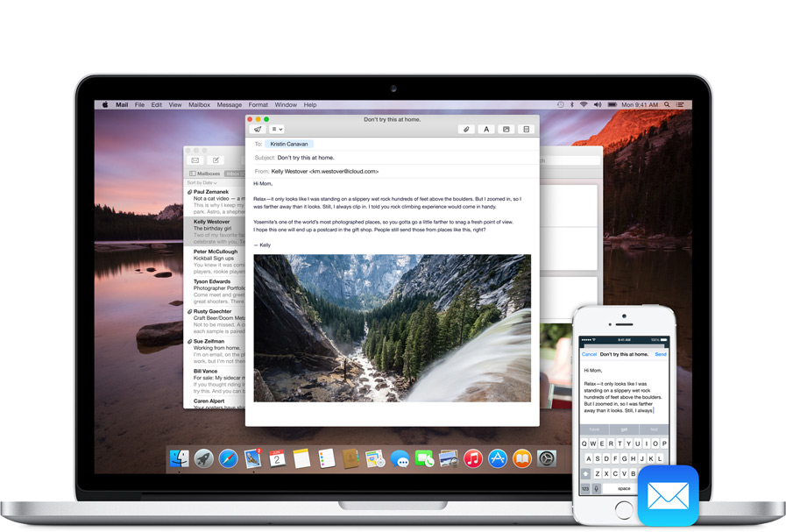This screenshot has width=786, height=532.
Task: Click the Get Mail envelope icon in Mail window
Action: [195, 160]
